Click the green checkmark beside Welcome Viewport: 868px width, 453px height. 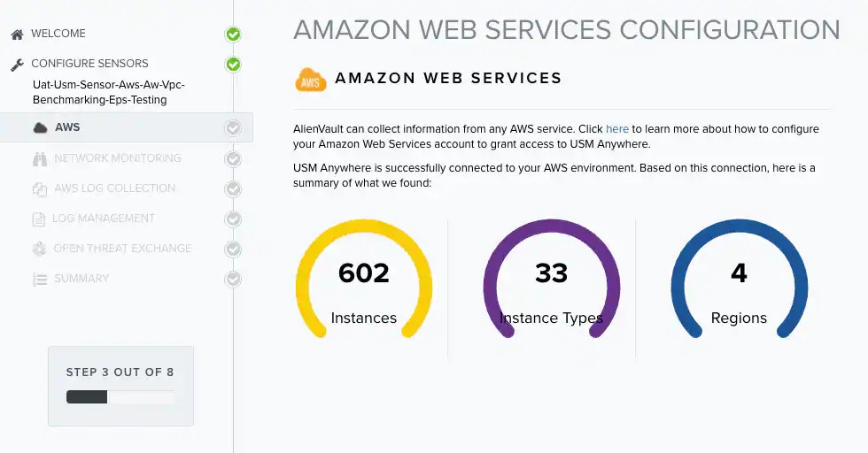click(233, 35)
